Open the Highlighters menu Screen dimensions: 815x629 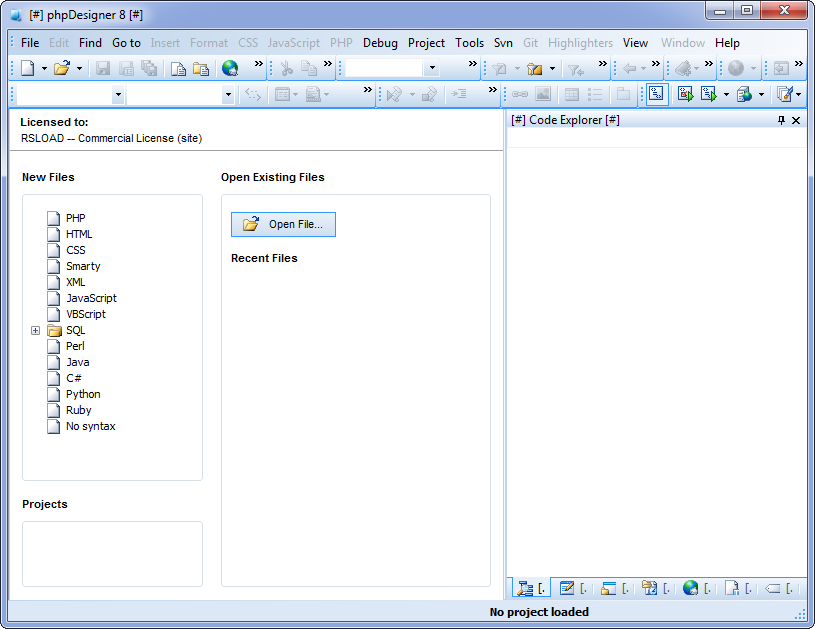tap(580, 43)
